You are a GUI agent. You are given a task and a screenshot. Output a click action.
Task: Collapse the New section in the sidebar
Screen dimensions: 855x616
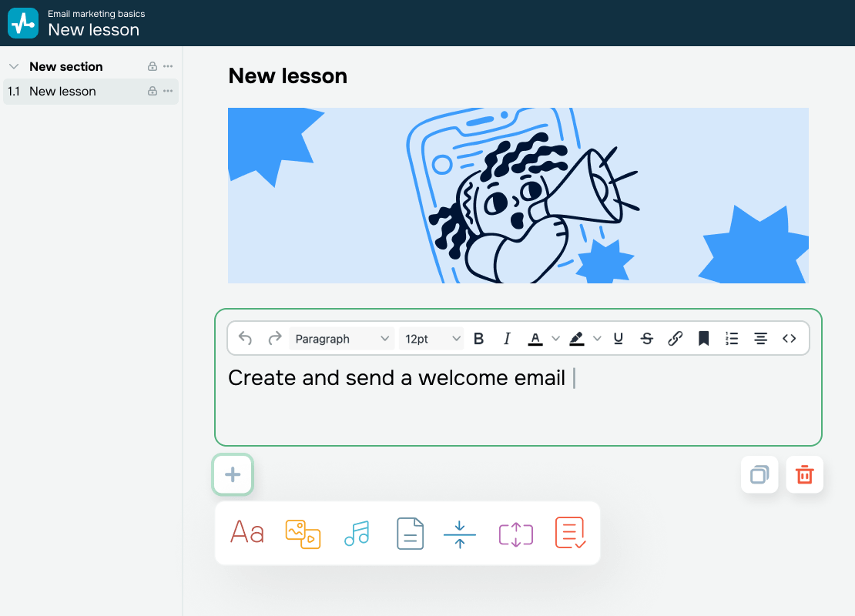13,66
